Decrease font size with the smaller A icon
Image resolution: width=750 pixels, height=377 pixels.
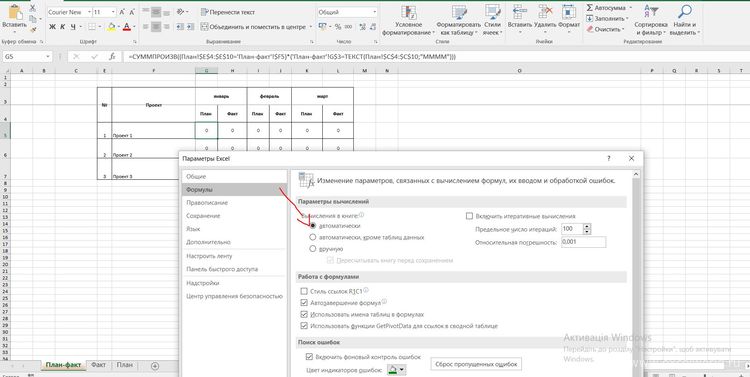pos(132,12)
